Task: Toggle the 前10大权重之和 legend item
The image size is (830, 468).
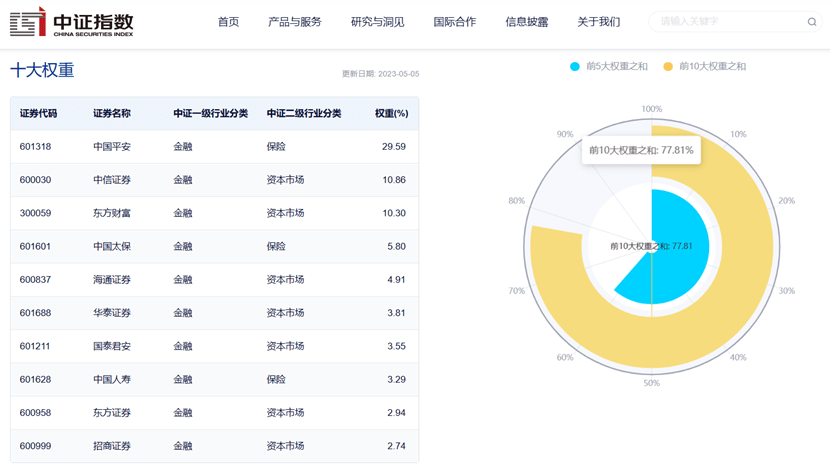Action: coord(705,66)
